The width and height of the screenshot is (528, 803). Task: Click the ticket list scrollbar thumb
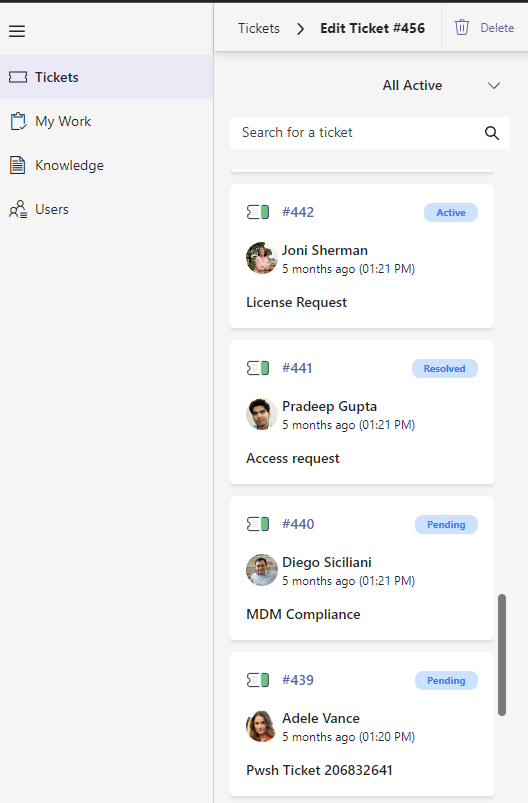pyautogui.click(x=502, y=654)
